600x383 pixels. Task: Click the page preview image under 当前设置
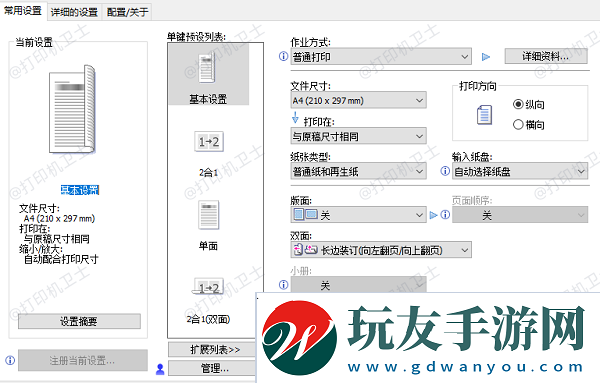(72, 110)
